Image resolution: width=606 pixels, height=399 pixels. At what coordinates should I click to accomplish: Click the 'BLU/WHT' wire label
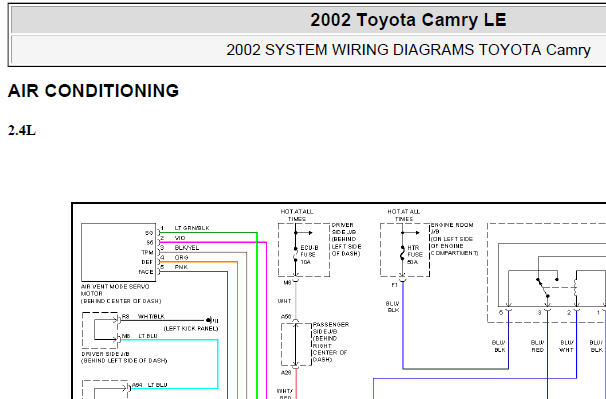(x=567, y=346)
